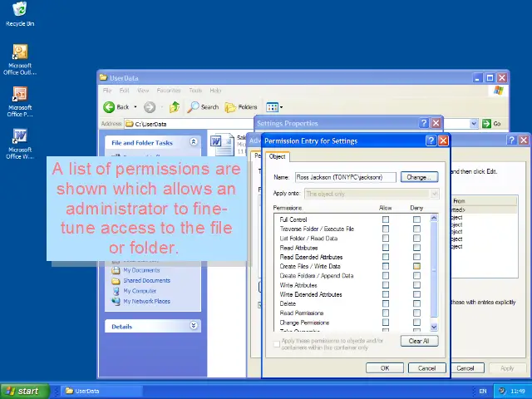This screenshot has height=399, width=532.
Task: Click the Clear All button
Action: tap(418, 341)
